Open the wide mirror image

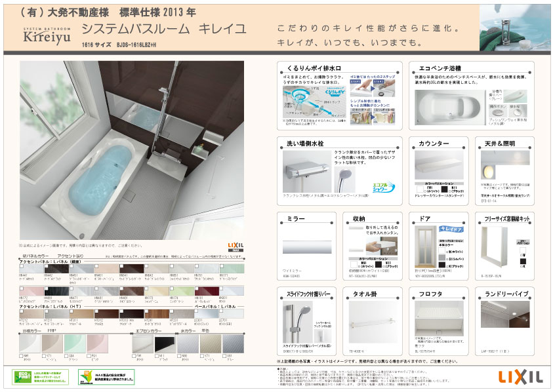tap(307, 246)
